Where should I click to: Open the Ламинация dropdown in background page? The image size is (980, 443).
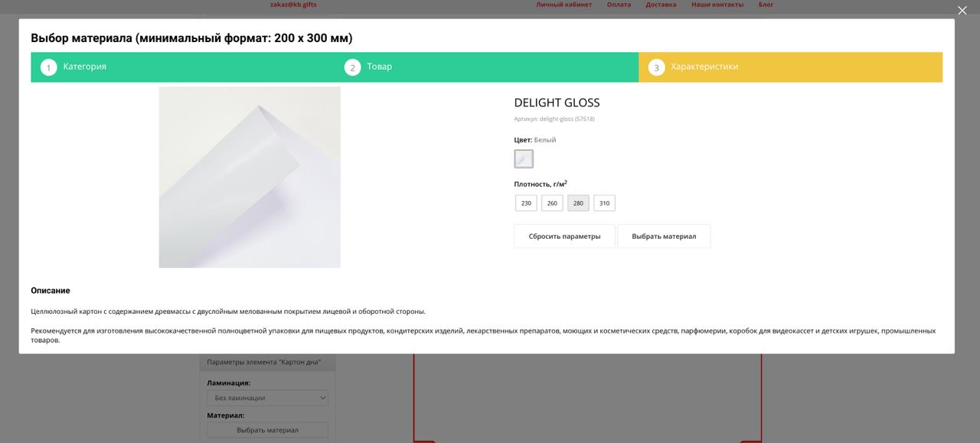pyautogui.click(x=267, y=398)
